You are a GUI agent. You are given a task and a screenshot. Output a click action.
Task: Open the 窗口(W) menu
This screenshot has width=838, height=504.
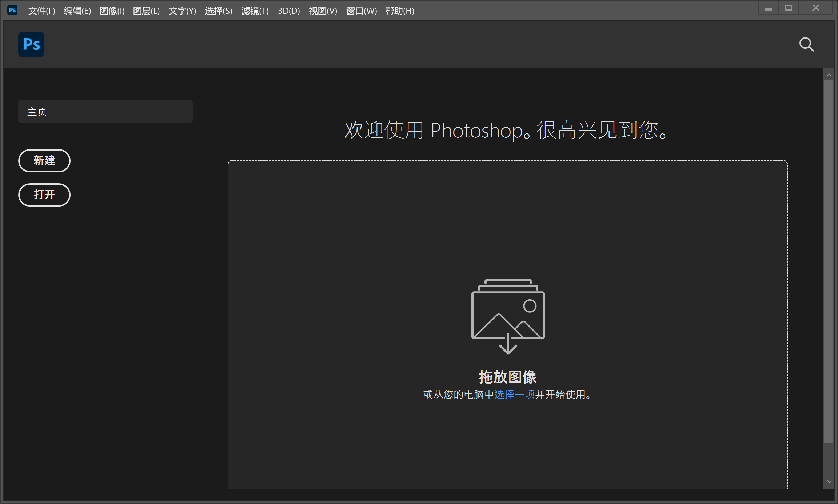point(362,11)
